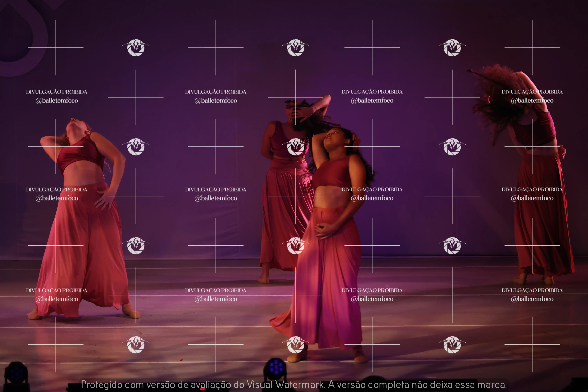Click the watermark logo over back dancer's torso
The width and height of the screenshot is (588, 392).
[x=295, y=147]
